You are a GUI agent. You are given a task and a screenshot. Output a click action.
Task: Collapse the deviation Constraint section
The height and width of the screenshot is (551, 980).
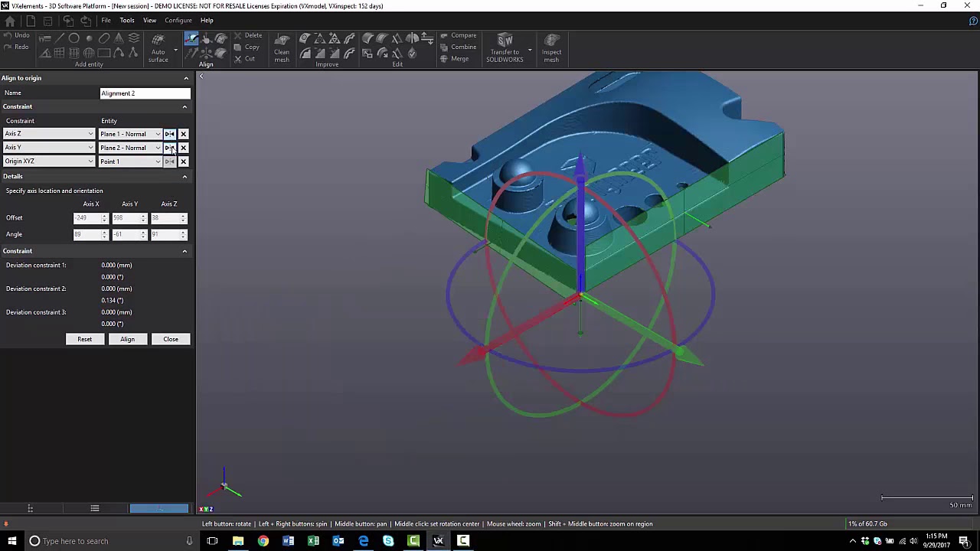coord(185,251)
